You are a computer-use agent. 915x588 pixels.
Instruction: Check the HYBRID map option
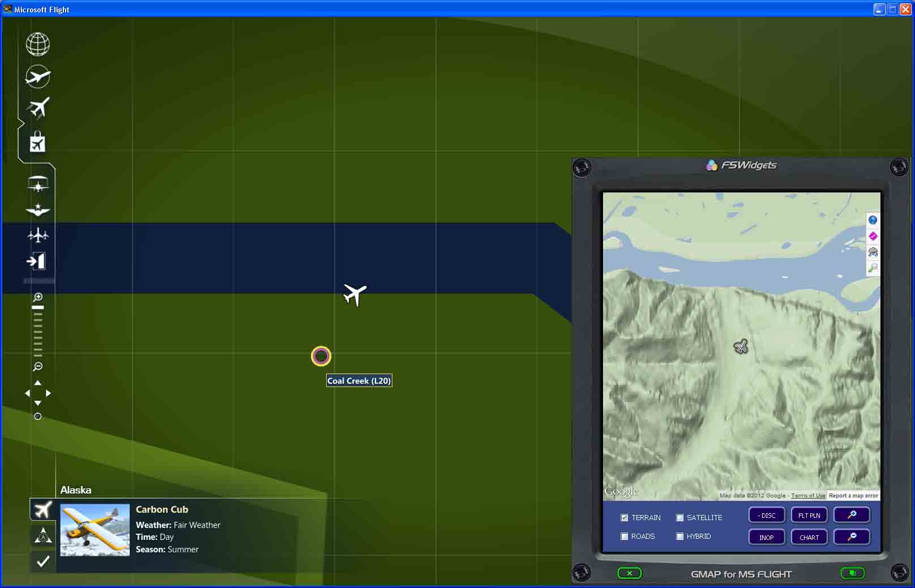[679, 536]
